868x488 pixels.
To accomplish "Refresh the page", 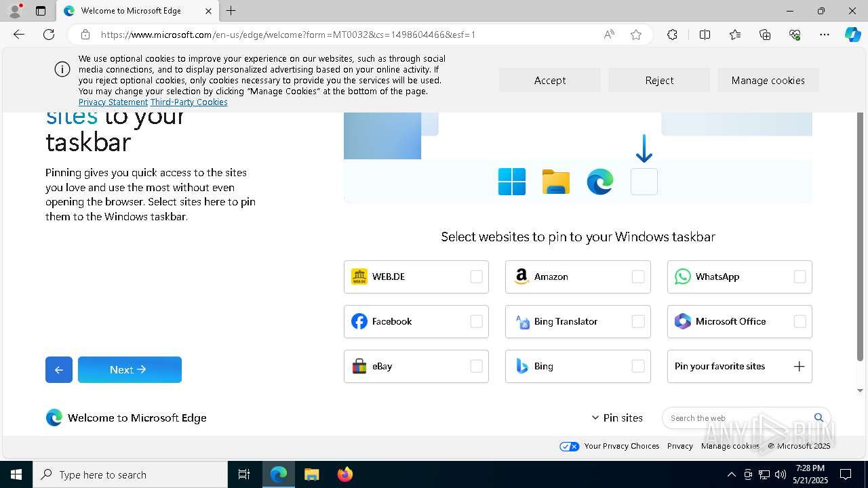I will click(x=49, y=35).
